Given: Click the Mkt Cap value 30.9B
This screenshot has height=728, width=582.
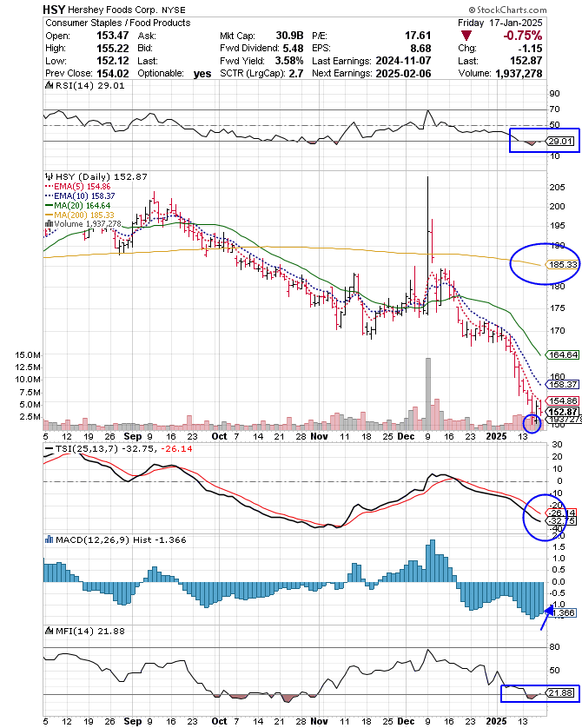Looking at the screenshot, I should pyautogui.click(x=289, y=36).
